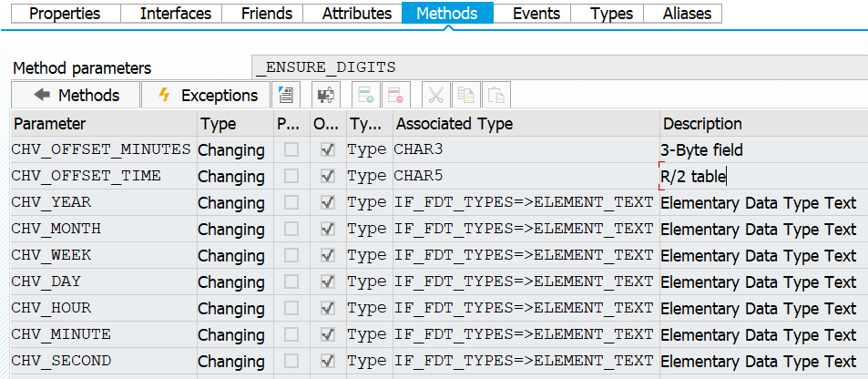This screenshot has height=379, width=868.
Task: Toggle Optional checkbox for CHV_MONTH
Action: pos(328,229)
